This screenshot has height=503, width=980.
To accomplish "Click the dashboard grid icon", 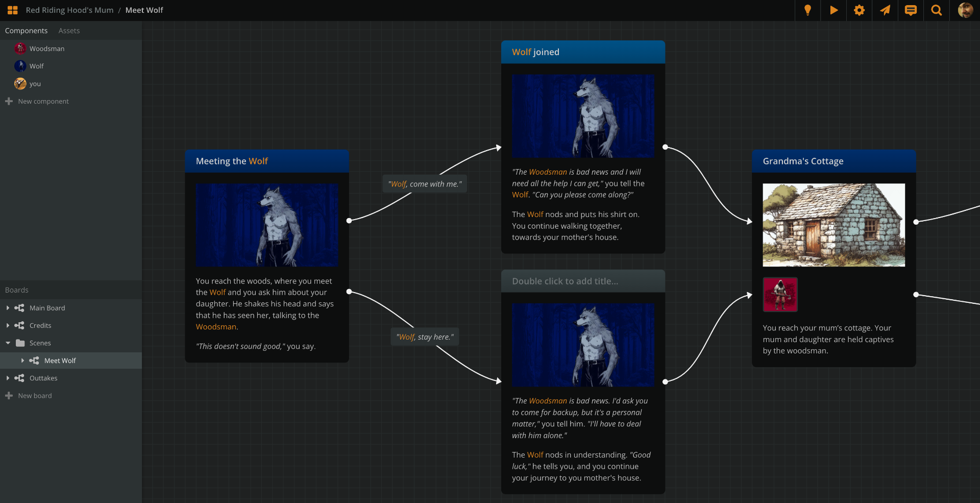I will point(13,10).
